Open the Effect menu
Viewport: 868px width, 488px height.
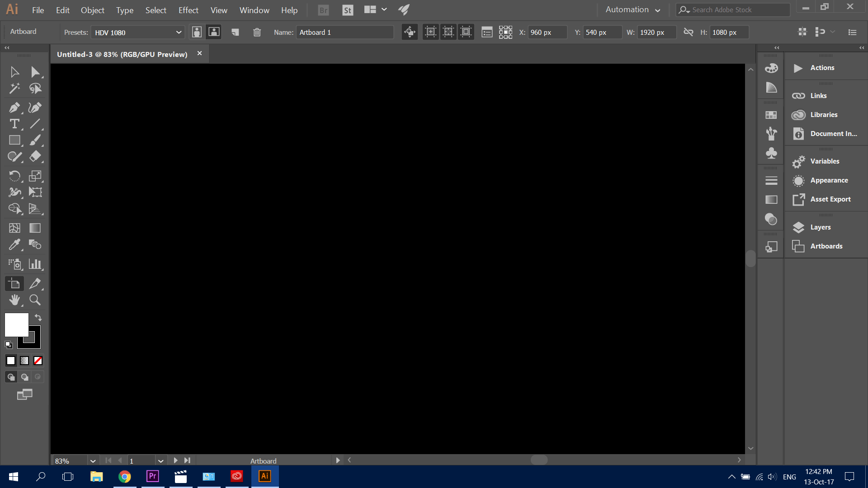(x=188, y=10)
